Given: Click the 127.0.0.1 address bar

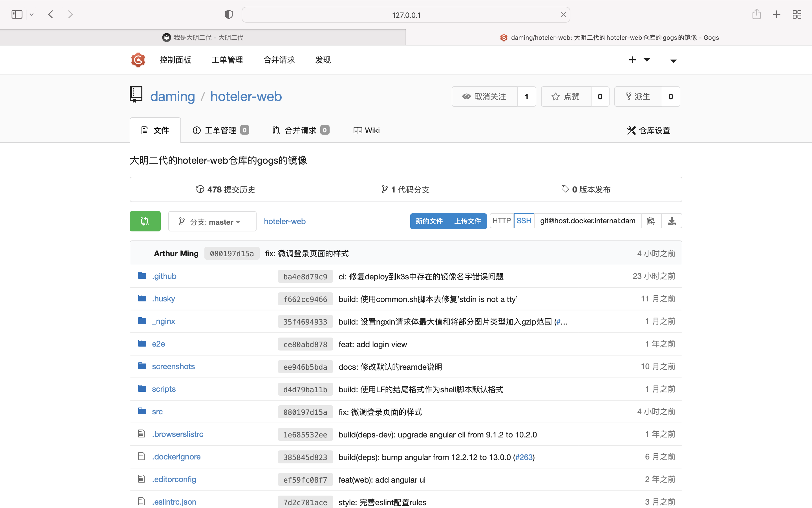Looking at the screenshot, I should pyautogui.click(x=406, y=15).
